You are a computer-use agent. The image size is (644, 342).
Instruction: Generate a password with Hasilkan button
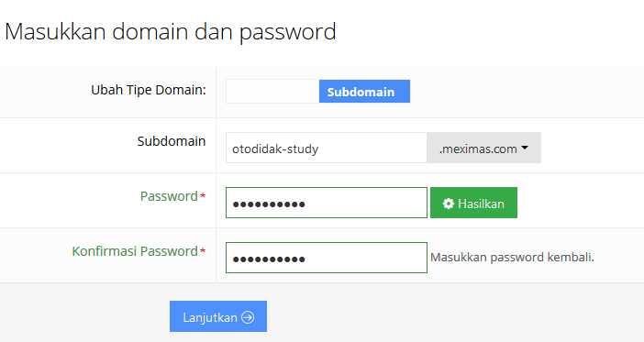[473, 203]
